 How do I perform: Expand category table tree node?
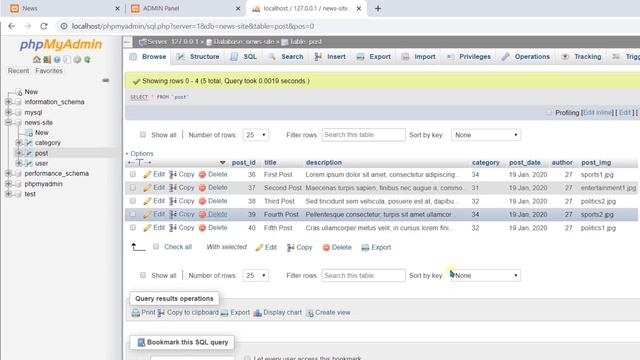coord(18,142)
